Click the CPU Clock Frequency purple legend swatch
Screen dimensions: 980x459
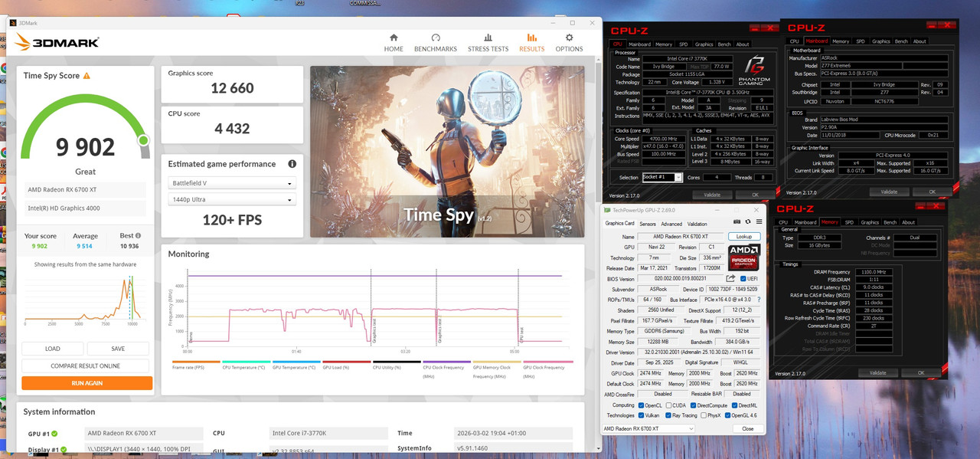coord(446,362)
